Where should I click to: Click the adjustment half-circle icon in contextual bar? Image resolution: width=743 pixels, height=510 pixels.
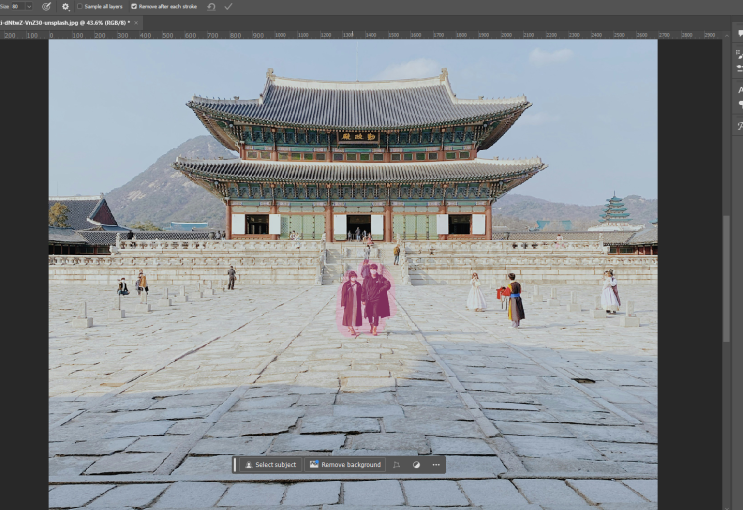tap(416, 464)
